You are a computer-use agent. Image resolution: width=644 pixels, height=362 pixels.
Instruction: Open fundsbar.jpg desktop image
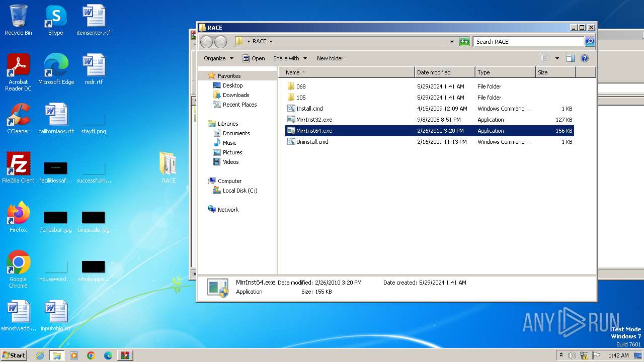coord(56,221)
